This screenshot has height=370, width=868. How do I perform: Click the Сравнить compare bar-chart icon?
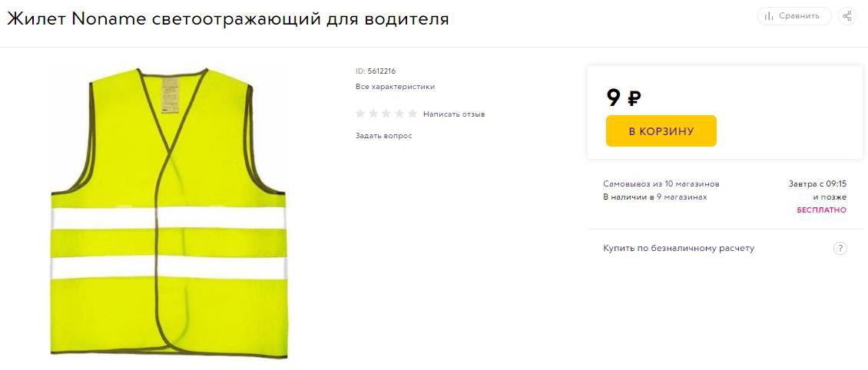coord(769,16)
